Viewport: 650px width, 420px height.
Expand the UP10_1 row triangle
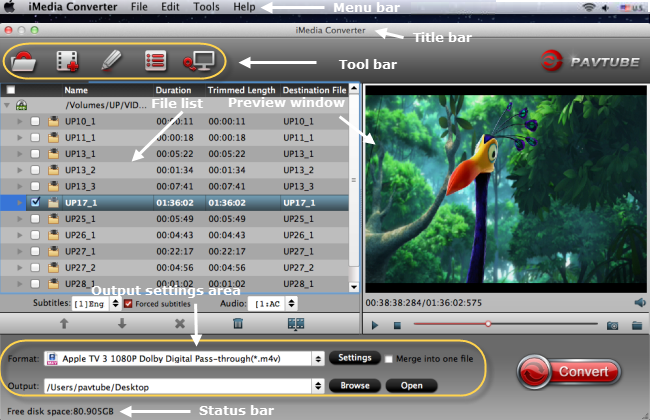[x=19, y=121]
